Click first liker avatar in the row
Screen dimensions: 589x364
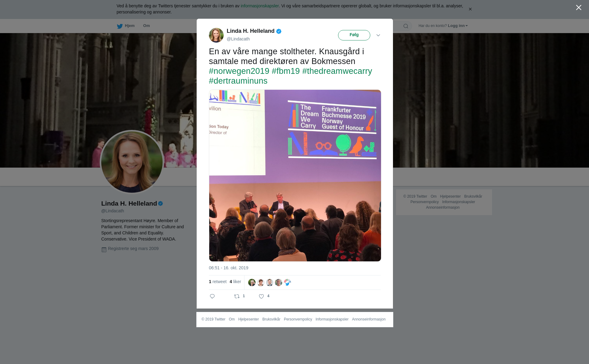coord(252,282)
